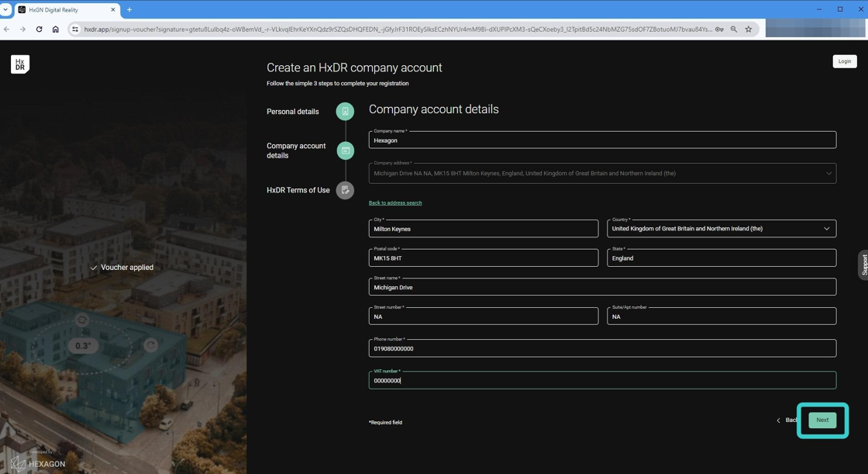Screen dimensions: 868x474
Task: Open a new browser tab
Action: coord(129,9)
